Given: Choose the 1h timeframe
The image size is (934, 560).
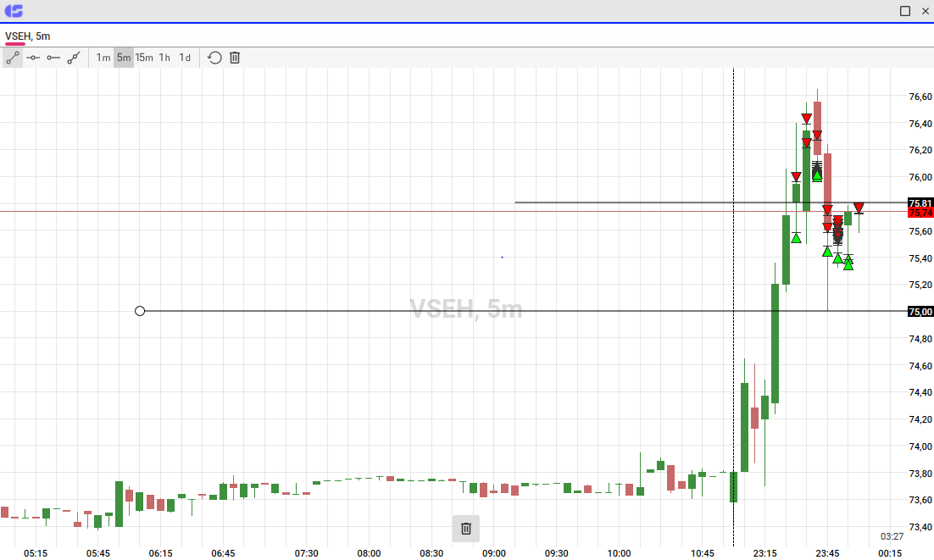Looking at the screenshot, I should [x=164, y=58].
